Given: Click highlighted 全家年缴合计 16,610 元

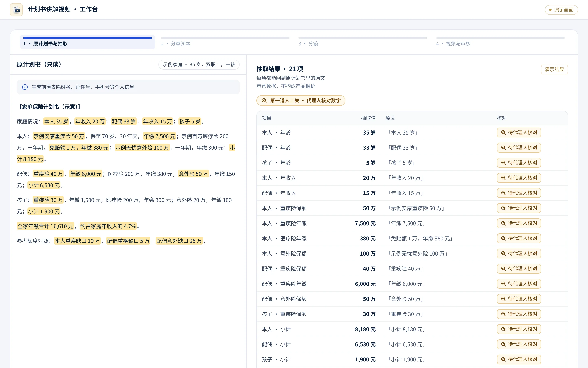Looking at the screenshot, I should pyautogui.click(x=46, y=226).
